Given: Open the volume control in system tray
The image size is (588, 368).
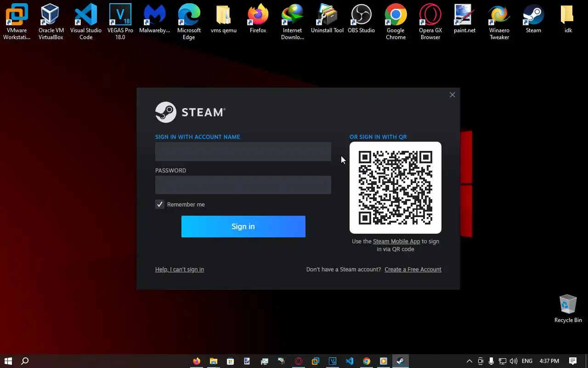Looking at the screenshot, I should (514, 361).
